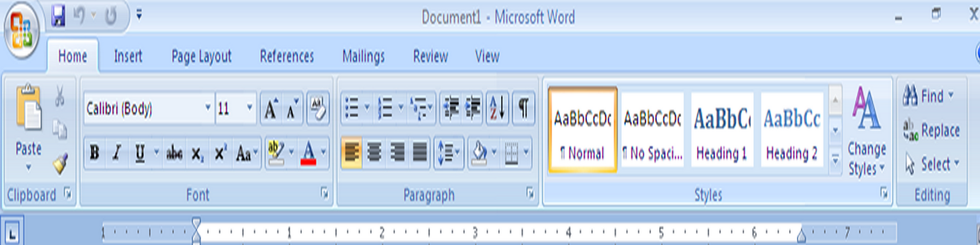Decrease the paragraph indent

point(451,109)
